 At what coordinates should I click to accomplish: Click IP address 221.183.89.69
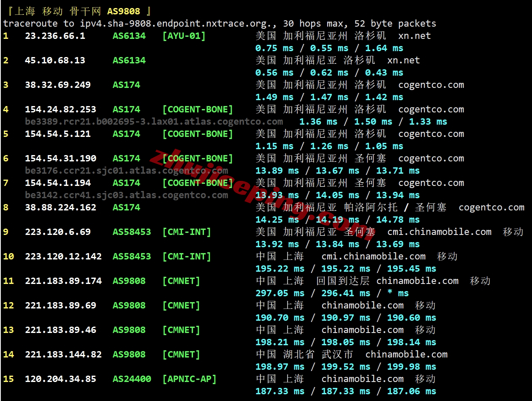(x=60, y=305)
